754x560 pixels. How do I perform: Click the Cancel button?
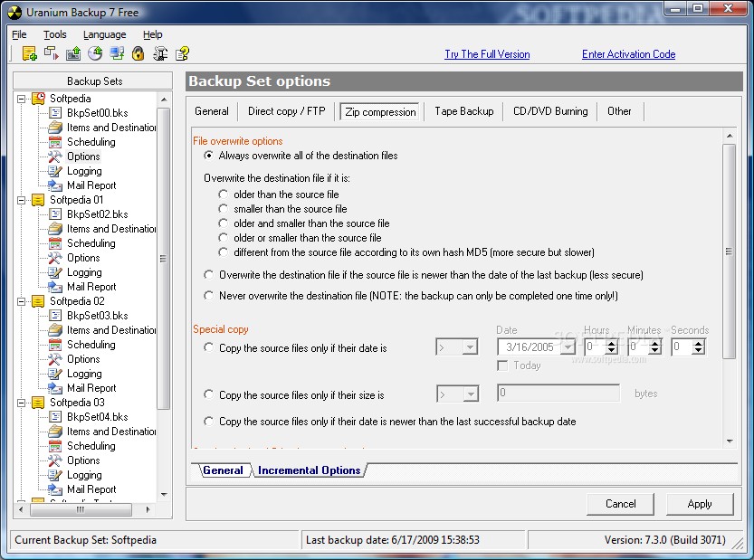pos(620,504)
